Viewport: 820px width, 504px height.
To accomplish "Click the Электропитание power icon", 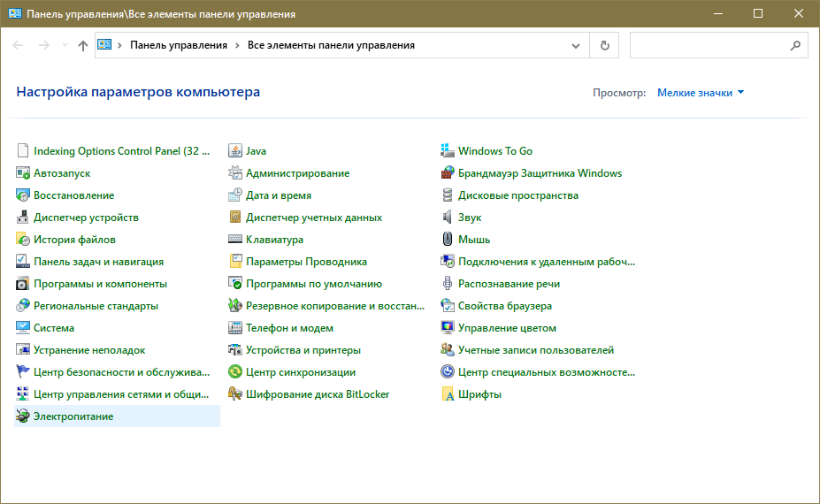I will point(23,416).
